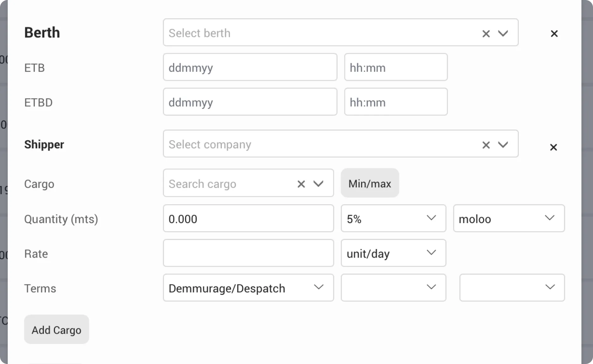Viewport: 593px width, 364px height.
Task: Toggle the Min/max button
Action: (x=370, y=183)
